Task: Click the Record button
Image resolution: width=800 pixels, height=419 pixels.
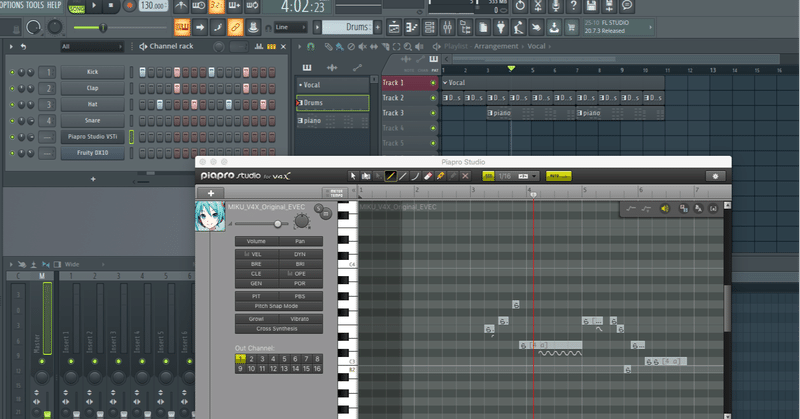Action: click(x=129, y=6)
